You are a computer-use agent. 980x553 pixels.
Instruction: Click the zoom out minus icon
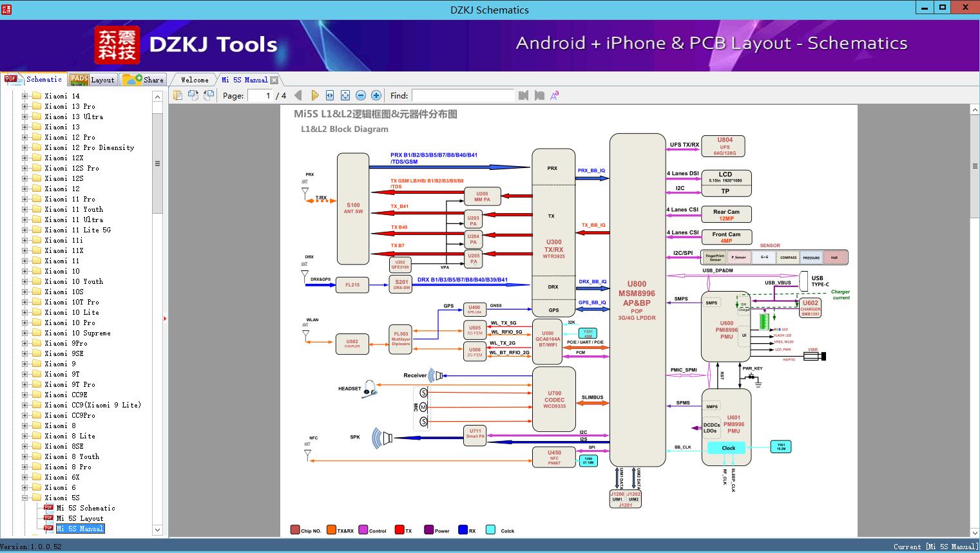tap(361, 95)
